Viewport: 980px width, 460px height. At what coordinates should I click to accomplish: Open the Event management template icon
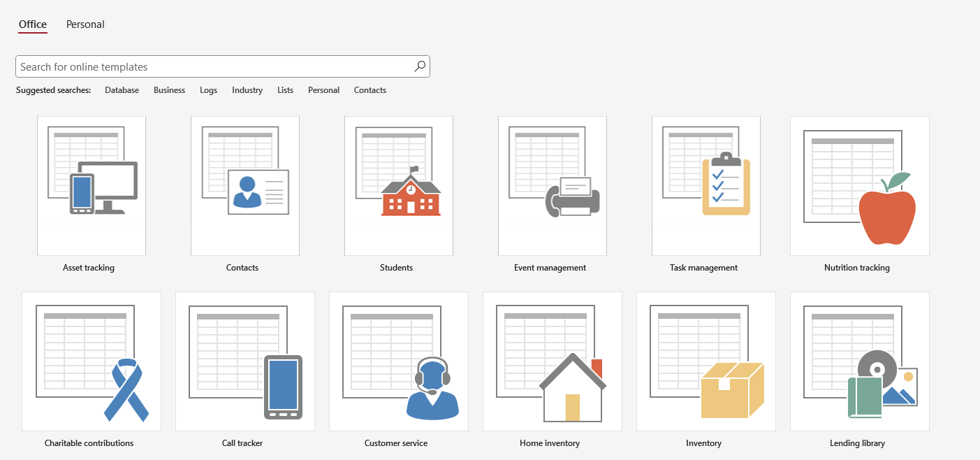(553, 186)
